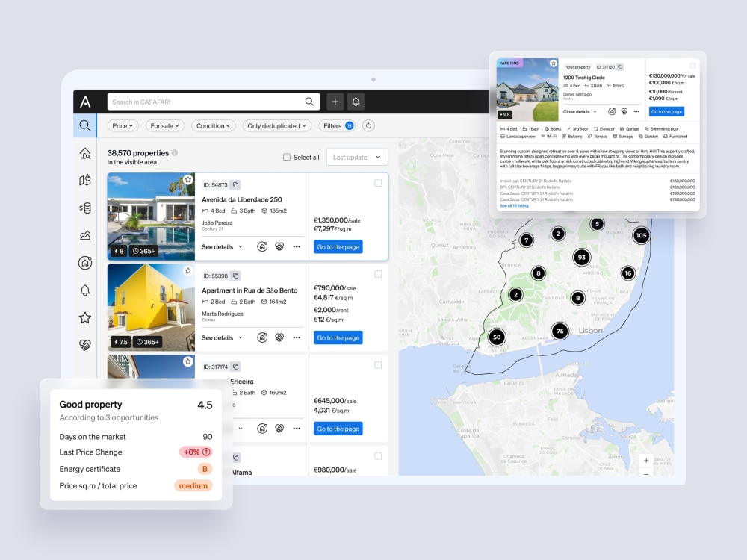Check the Alfama listing checkbox

coord(378,455)
